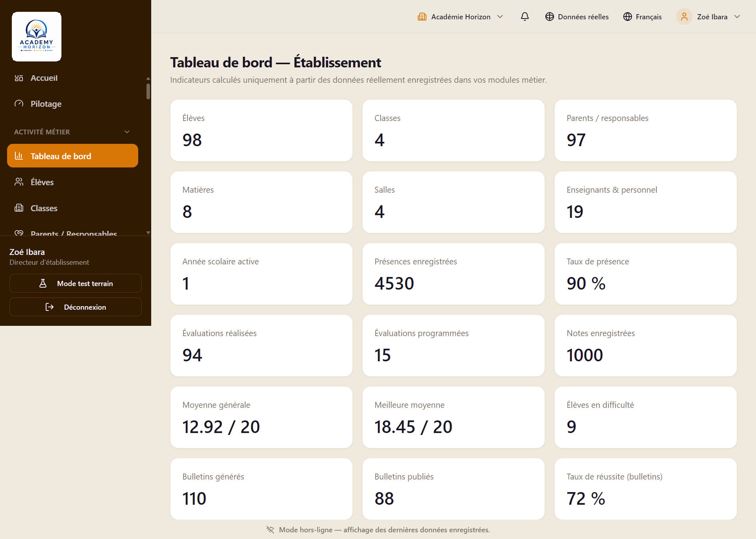Screen dimensions: 756x539
Task: Click the Déconnexion button
Action: coord(76,307)
